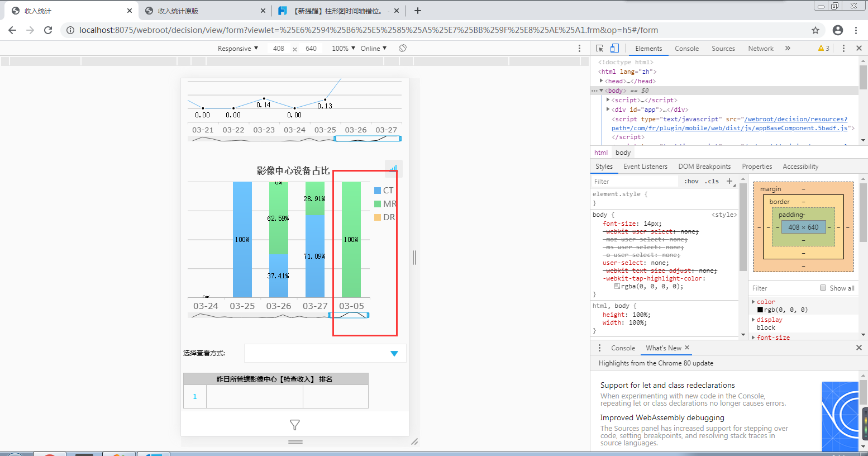This screenshot has width=868, height=456.
Task: Click the viewport width field 408
Action: [279, 49]
